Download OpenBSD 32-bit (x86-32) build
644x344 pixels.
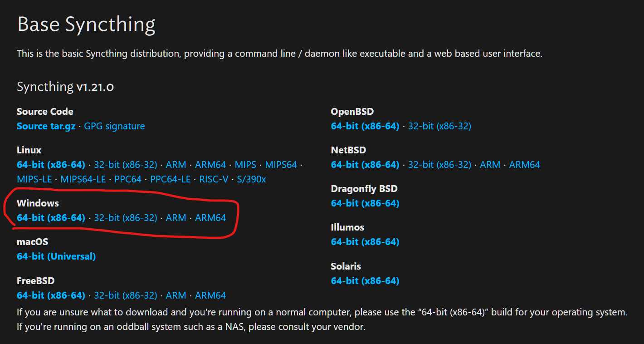click(439, 126)
